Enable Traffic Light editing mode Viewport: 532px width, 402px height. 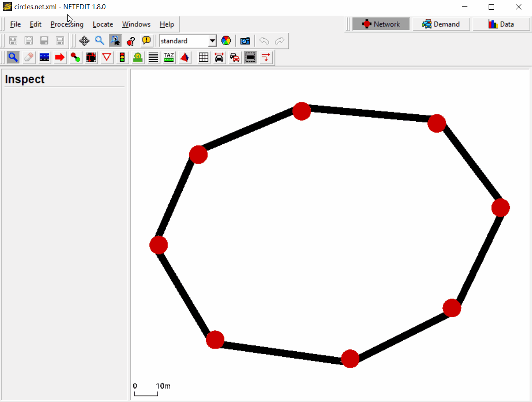click(x=122, y=57)
